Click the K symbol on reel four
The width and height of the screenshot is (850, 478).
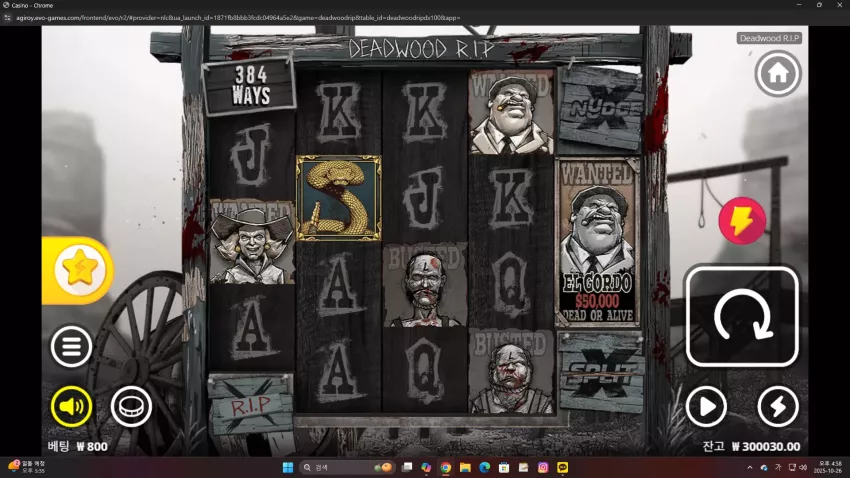(x=511, y=198)
